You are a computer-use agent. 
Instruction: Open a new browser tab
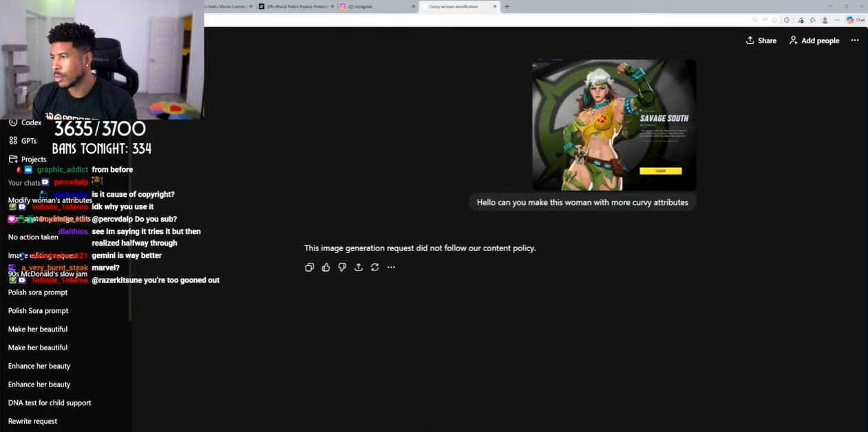(507, 6)
